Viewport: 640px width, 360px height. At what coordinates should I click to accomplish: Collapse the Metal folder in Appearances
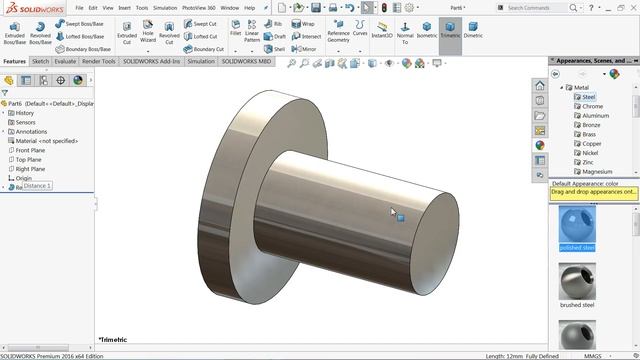pos(562,87)
